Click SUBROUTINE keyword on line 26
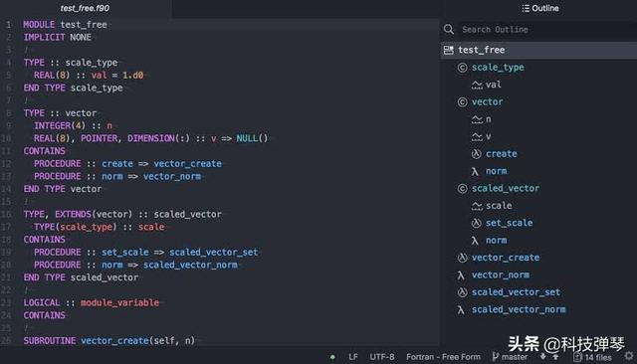This screenshot has width=637, height=364. [50, 340]
